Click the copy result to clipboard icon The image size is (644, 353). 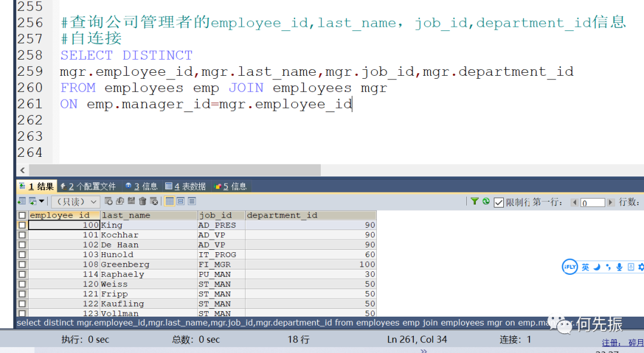tap(32, 202)
